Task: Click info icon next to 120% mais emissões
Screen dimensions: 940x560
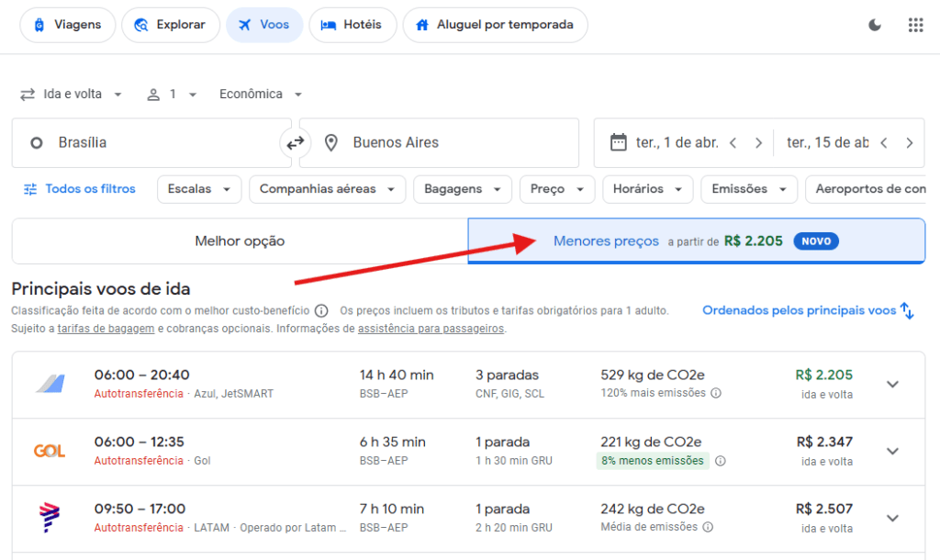Action: [x=716, y=393]
